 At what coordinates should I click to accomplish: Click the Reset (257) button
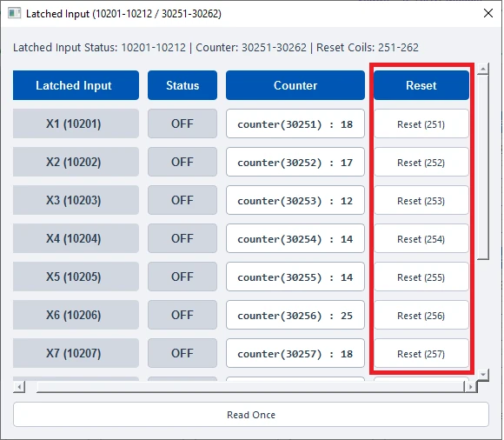coord(421,354)
